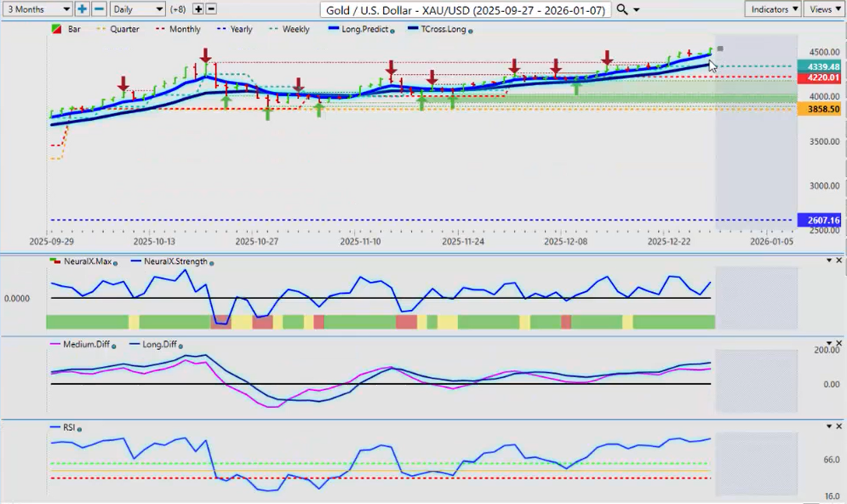This screenshot has height=504, width=847.
Task: Open the Daily interval dropdown
Action: (x=137, y=9)
